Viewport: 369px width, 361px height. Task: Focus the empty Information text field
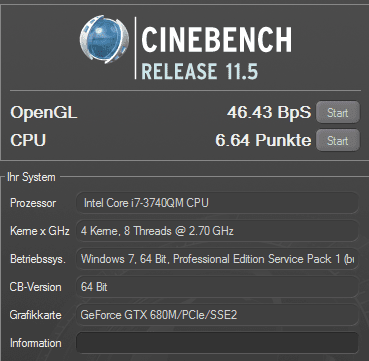(x=217, y=343)
